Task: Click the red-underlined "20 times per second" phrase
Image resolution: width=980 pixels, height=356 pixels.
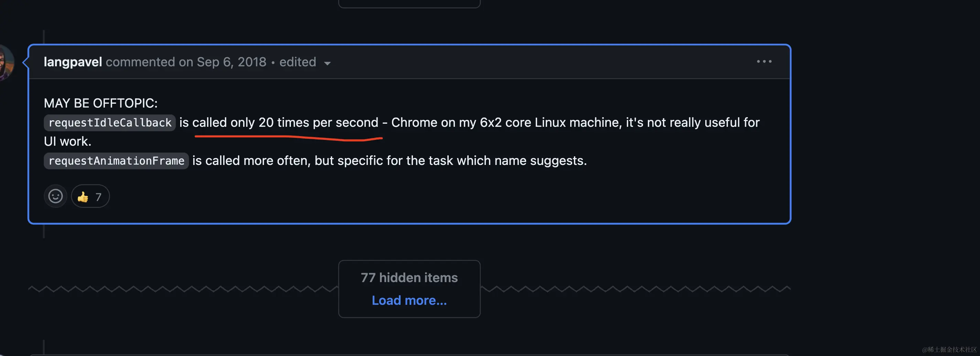Action: (318, 122)
